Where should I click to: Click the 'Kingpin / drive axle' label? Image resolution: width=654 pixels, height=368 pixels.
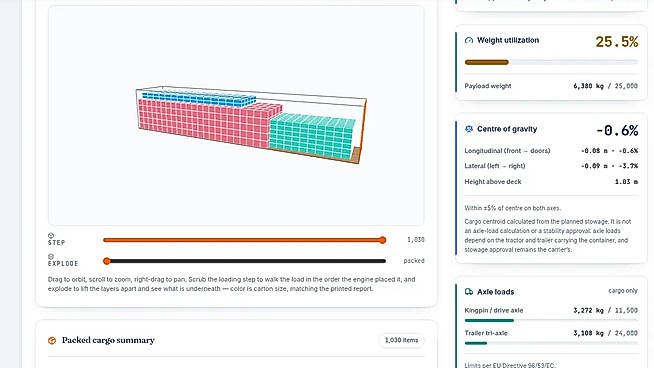point(493,310)
